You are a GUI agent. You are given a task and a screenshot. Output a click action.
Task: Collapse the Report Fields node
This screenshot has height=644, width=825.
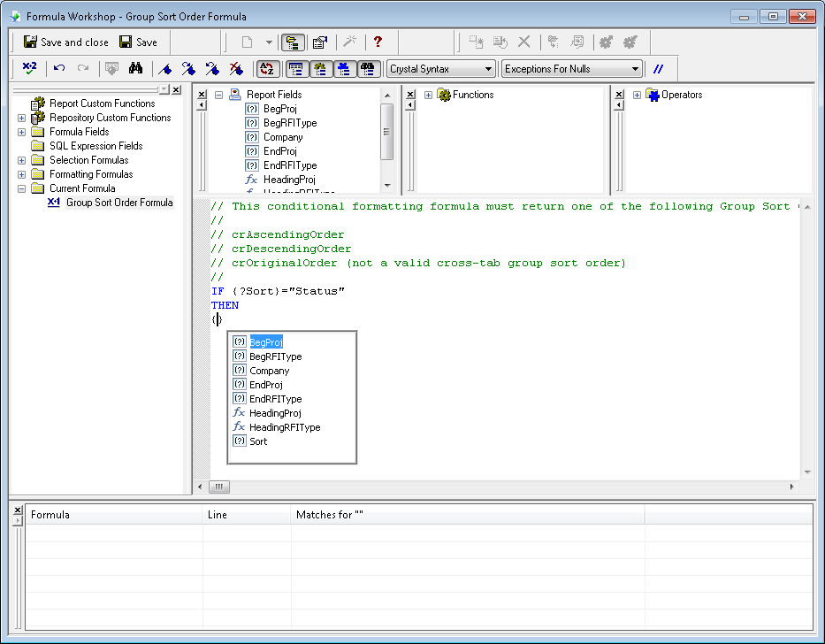(x=219, y=96)
